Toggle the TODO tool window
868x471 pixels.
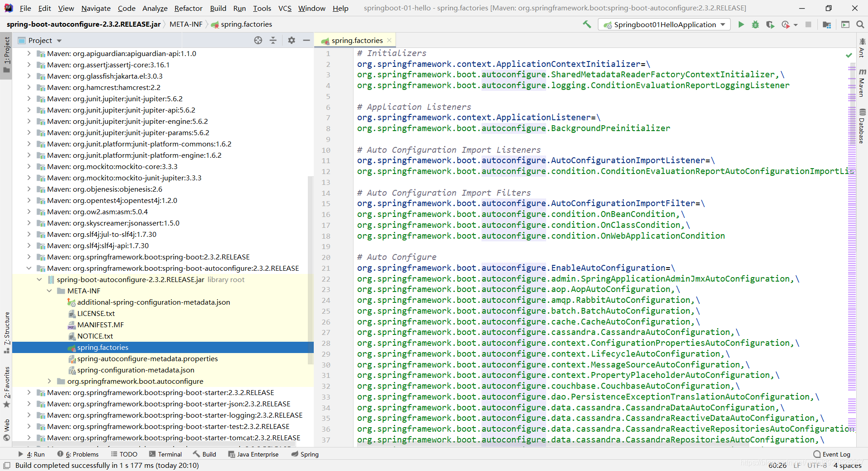tap(124, 454)
